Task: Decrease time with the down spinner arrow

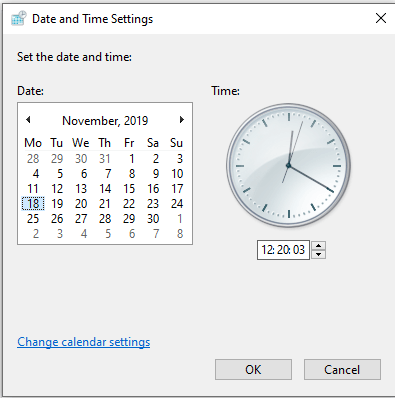Action: pos(319,254)
